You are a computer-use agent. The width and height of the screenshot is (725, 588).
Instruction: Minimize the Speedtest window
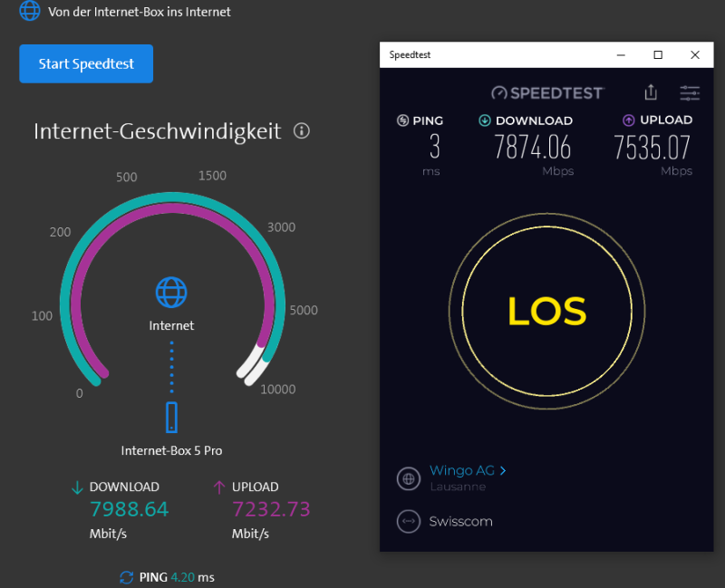click(x=621, y=55)
